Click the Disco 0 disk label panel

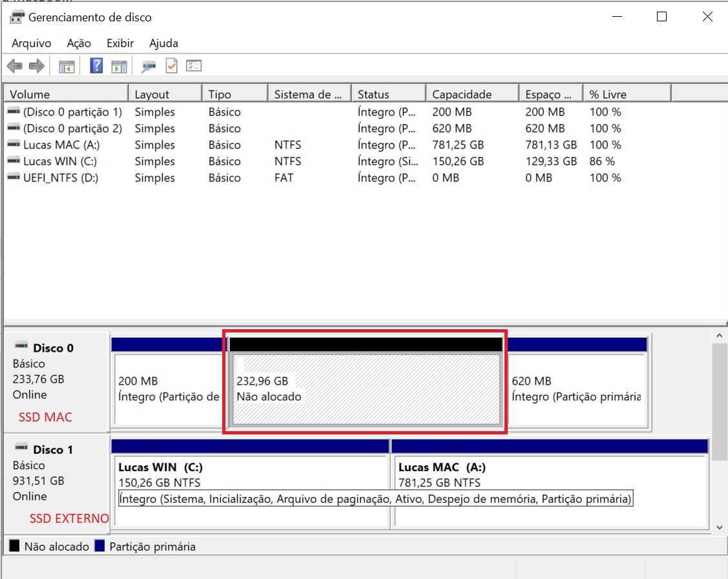tap(57, 382)
